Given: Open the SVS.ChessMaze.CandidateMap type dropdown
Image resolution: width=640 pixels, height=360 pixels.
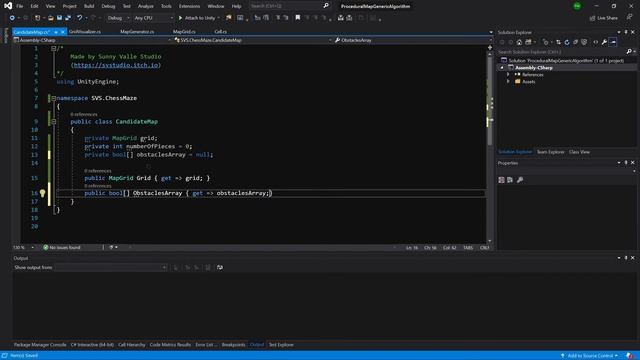Looking at the screenshot, I should point(253,40).
